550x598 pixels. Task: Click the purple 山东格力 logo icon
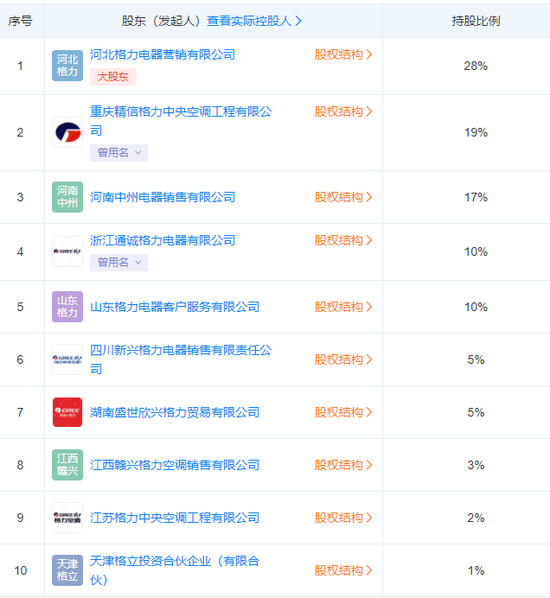click(68, 307)
